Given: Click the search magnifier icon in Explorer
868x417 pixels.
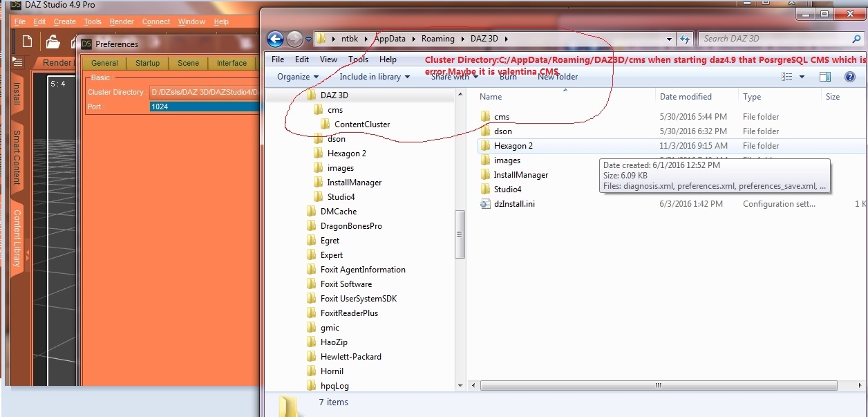Looking at the screenshot, I should coord(856,39).
